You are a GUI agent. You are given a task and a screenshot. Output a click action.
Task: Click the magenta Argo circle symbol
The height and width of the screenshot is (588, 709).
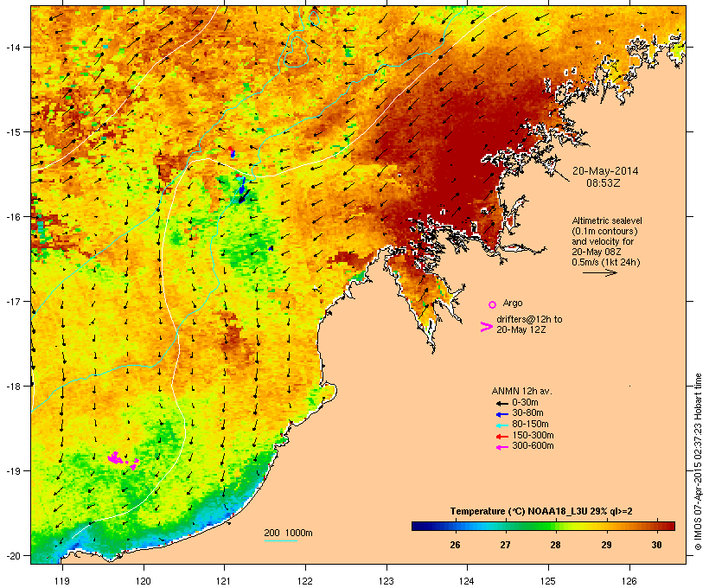pyautogui.click(x=493, y=304)
